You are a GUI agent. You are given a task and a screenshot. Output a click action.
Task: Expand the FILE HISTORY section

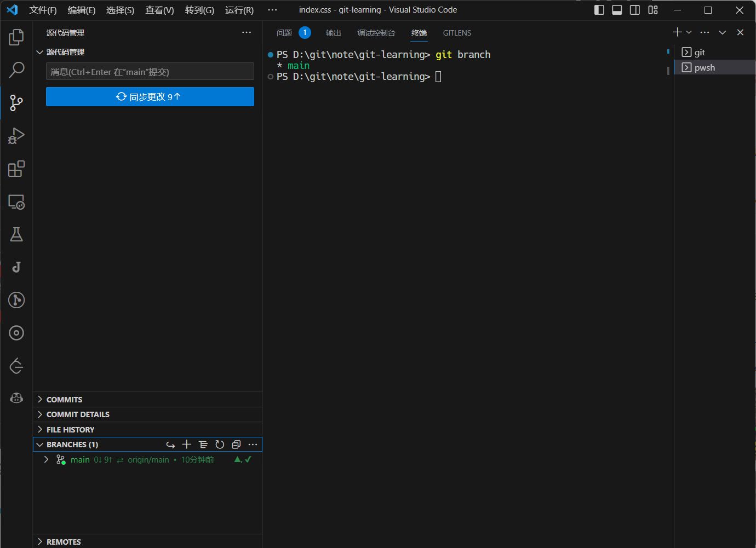[70, 430]
